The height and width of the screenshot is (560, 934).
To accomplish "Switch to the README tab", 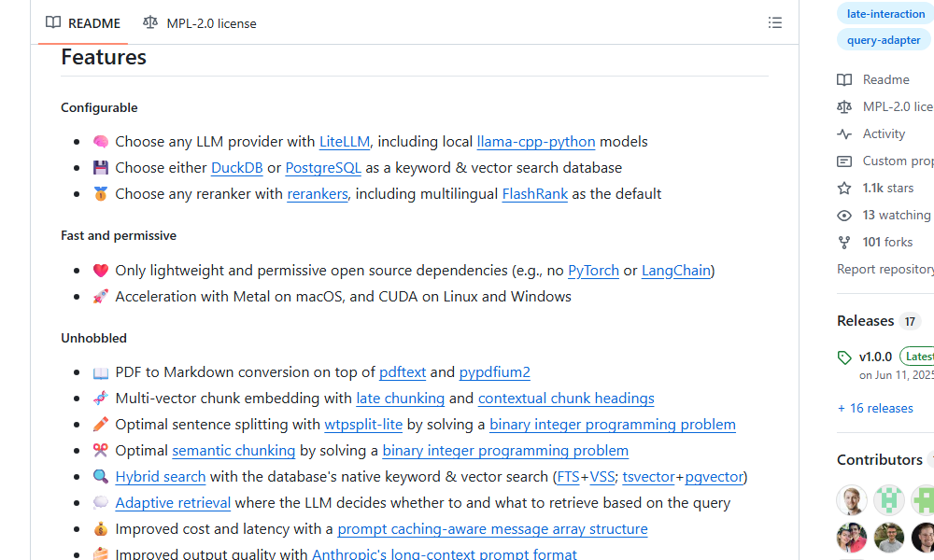I will tap(83, 23).
